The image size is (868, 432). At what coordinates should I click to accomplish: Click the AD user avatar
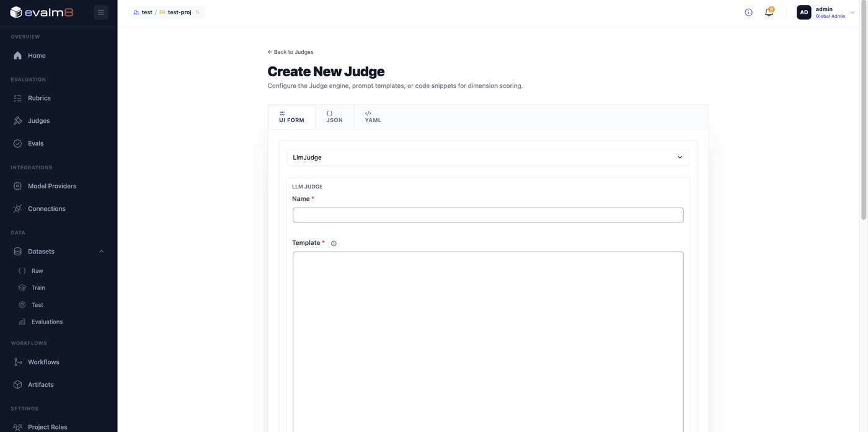tap(804, 12)
